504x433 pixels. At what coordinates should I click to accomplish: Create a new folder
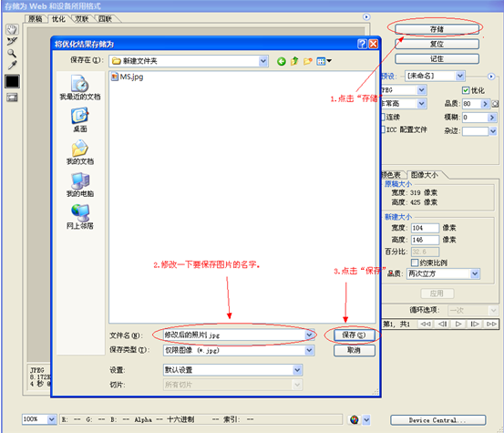click(x=308, y=61)
